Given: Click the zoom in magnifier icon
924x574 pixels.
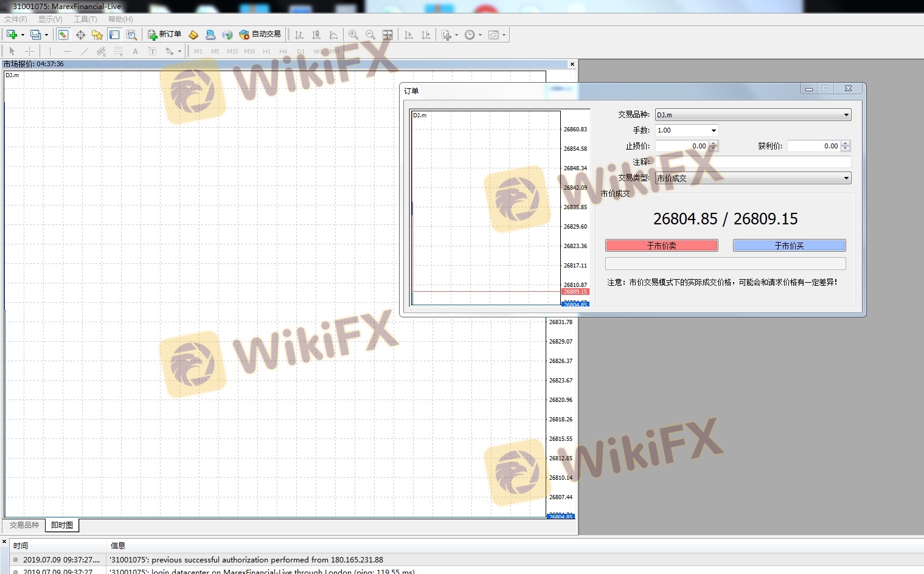Looking at the screenshot, I should click(353, 35).
